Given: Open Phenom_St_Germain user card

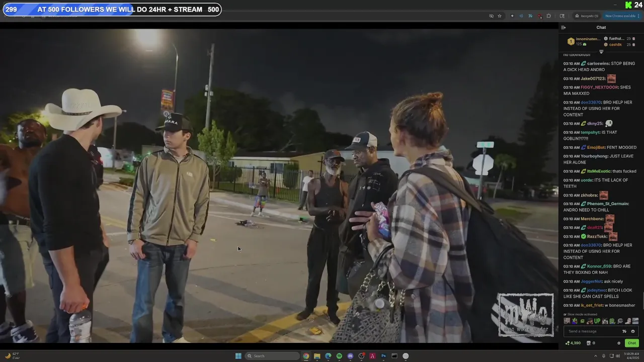Looking at the screenshot, I should [x=608, y=204].
